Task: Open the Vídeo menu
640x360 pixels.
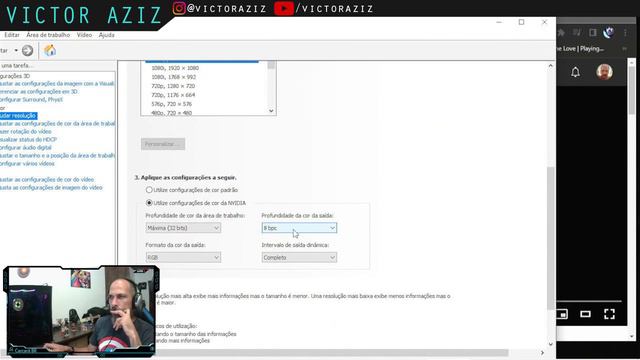Action: point(84,35)
